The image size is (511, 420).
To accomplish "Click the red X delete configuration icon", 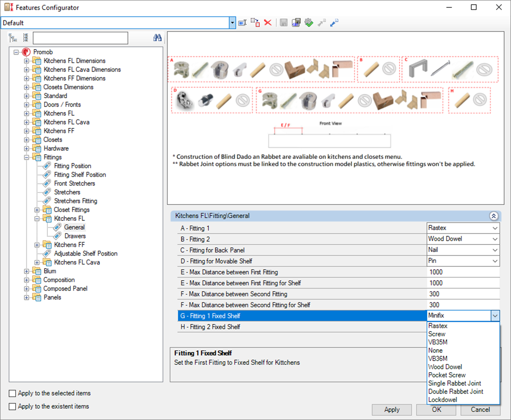I will 268,23.
